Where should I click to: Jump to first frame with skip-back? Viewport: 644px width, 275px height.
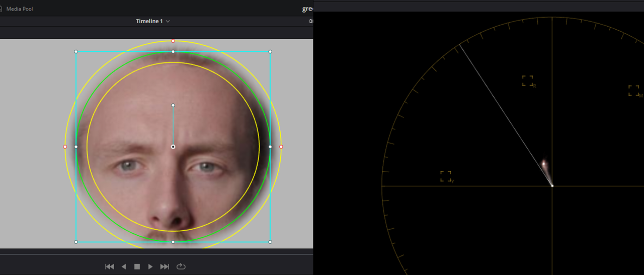click(109, 266)
